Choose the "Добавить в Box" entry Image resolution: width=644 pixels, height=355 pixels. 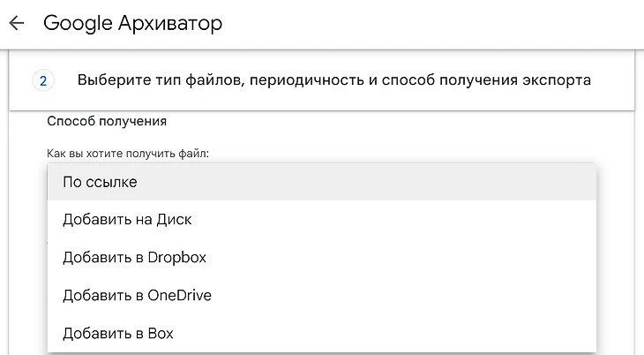[x=118, y=333]
